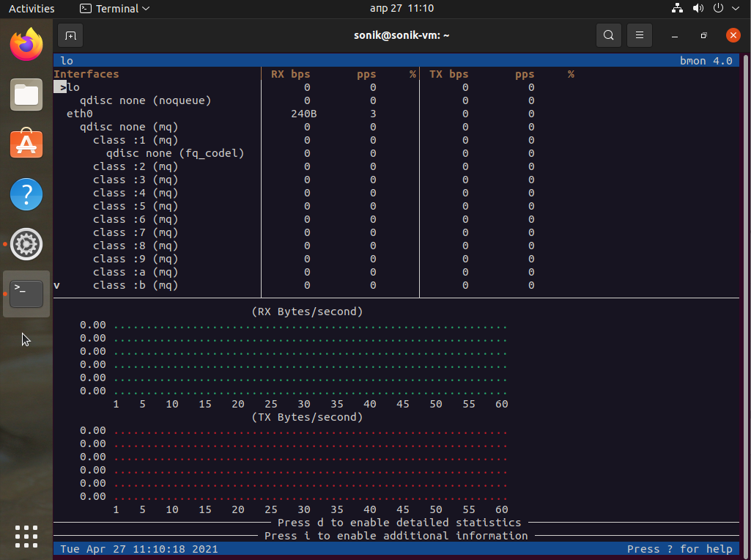The height and width of the screenshot is (560, 751).
Task: Click the qdisc none (fq_codel) row
Action: (x=174, y=153)
